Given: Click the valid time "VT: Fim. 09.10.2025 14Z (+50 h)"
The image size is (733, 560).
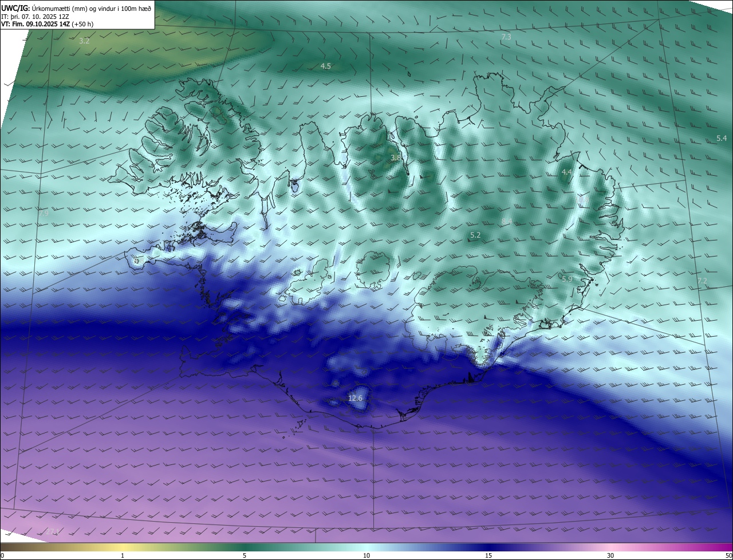Looking at the screenshot, I should point(47,24).
